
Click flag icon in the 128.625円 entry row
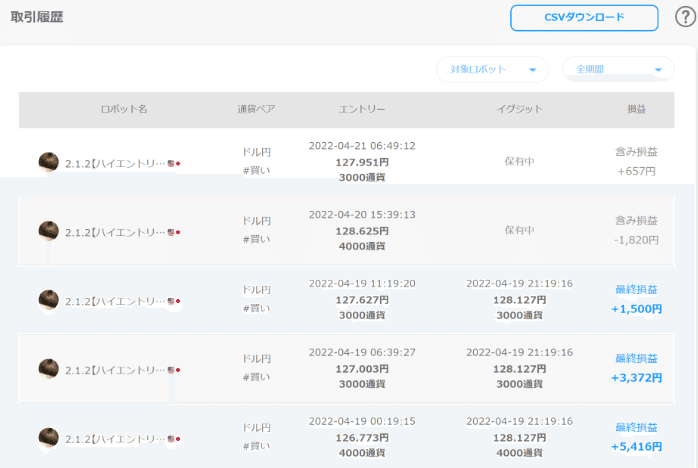(174, 232)
